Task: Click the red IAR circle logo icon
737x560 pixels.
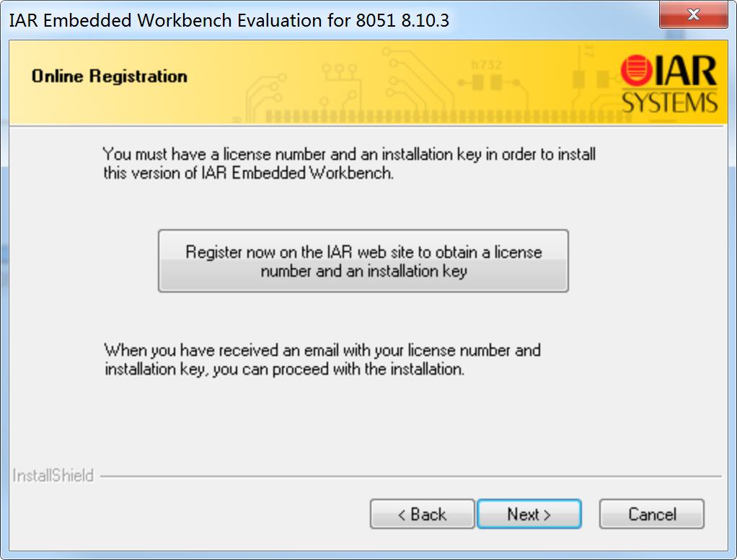Action: [x=636, y=73]
